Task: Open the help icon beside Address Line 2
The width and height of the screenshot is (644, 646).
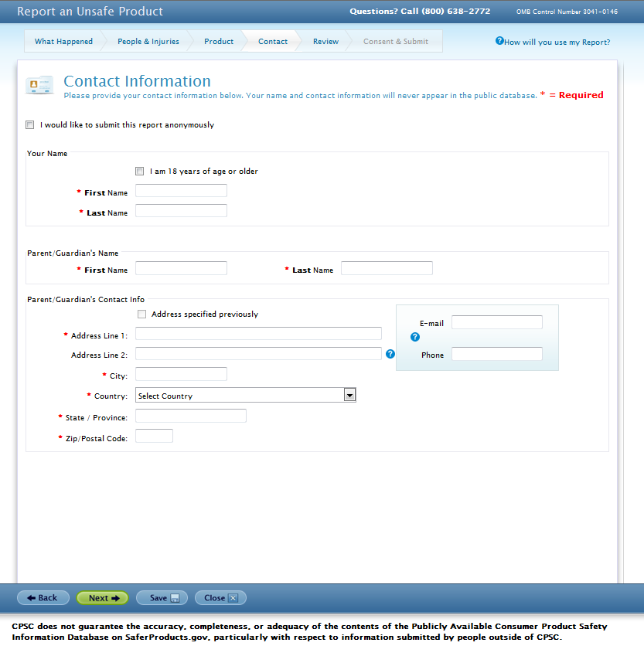Action: pyautogui.click(x=390, y=354)
